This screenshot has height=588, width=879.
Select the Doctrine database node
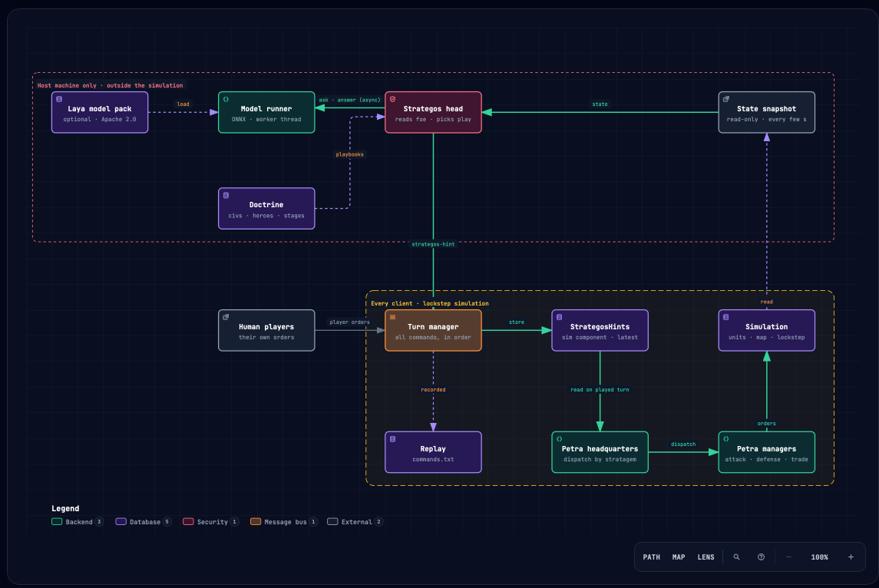point(266,209)
